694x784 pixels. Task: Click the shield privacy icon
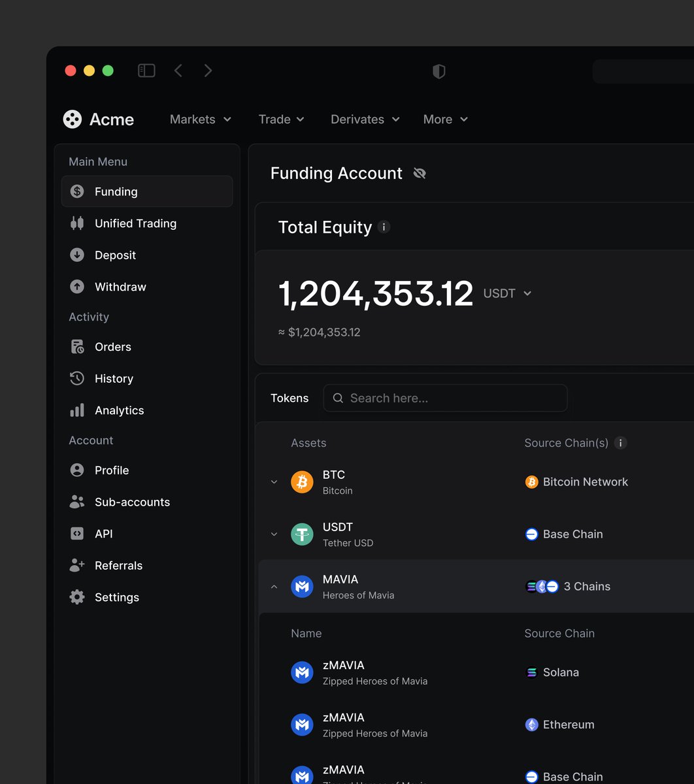[439, 72]
